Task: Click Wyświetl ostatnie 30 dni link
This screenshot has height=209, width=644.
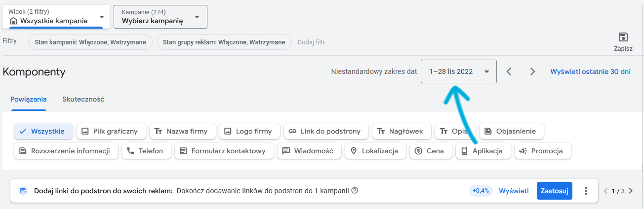Action: 590,71
